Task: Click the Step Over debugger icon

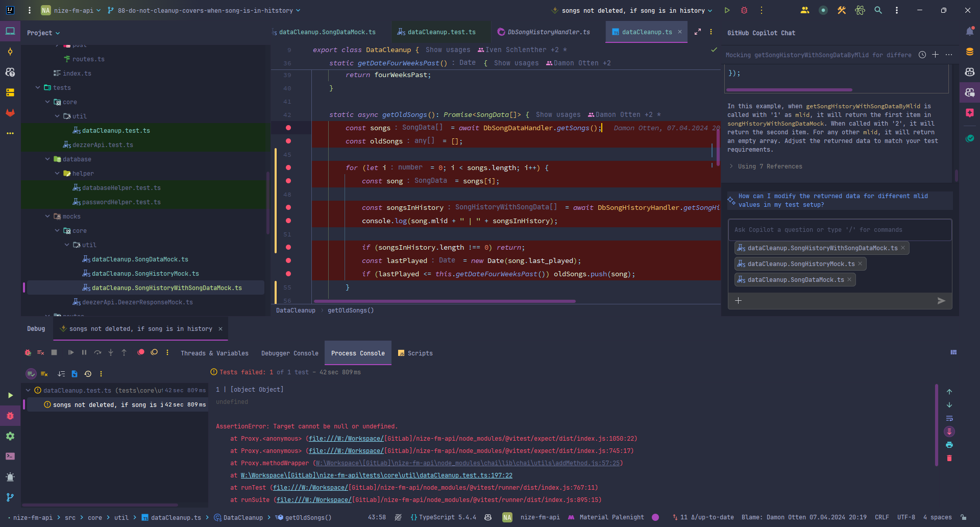Action: (97, 352)
